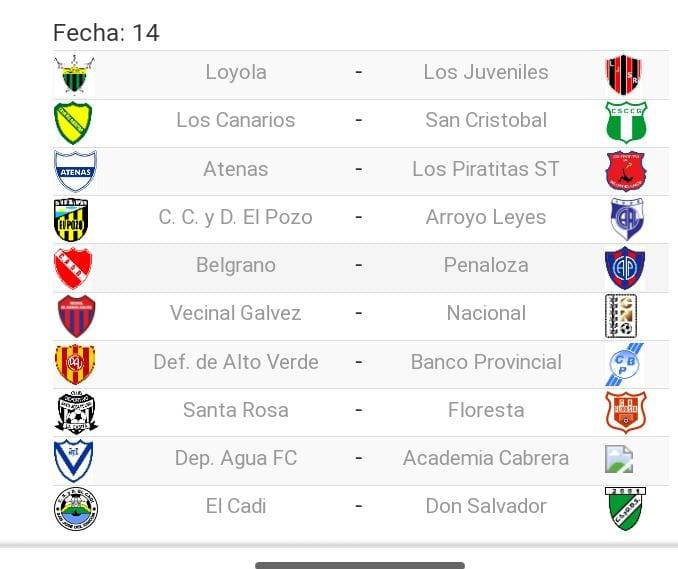Select the Nacional team name
The image size is (678, 569).
click(x=486, y=313)
